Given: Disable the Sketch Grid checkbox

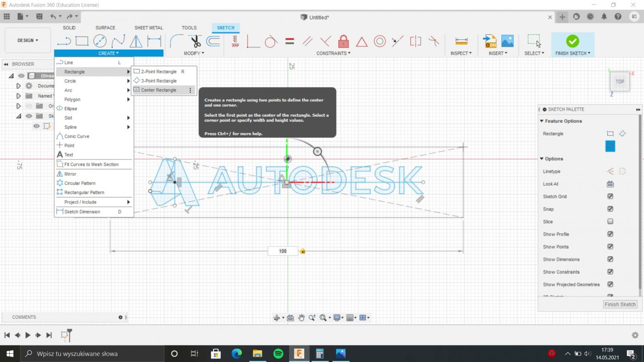Looking at the screenshot, I should coord(610,197).
